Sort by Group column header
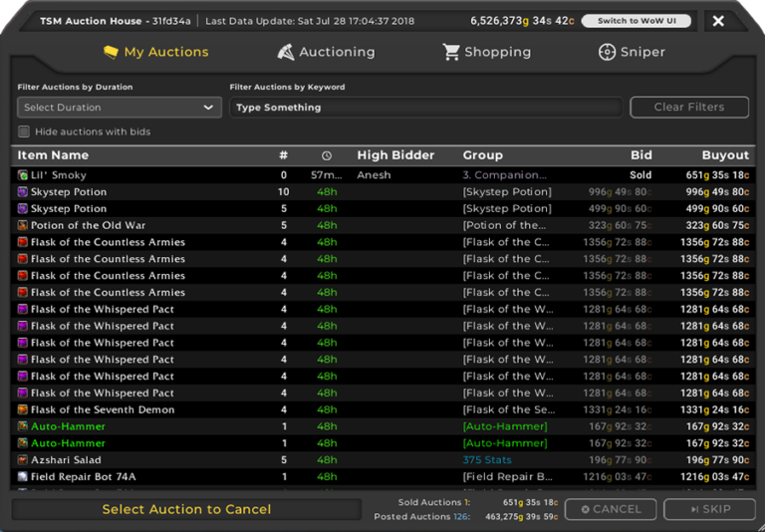Image resolution: width=765 pixels, height=532 pixels. coord(482,155)
